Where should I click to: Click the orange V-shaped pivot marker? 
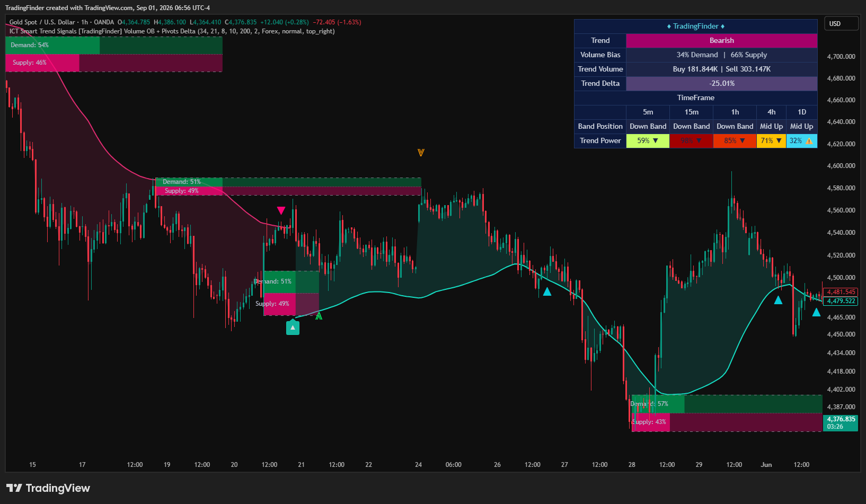421,153
